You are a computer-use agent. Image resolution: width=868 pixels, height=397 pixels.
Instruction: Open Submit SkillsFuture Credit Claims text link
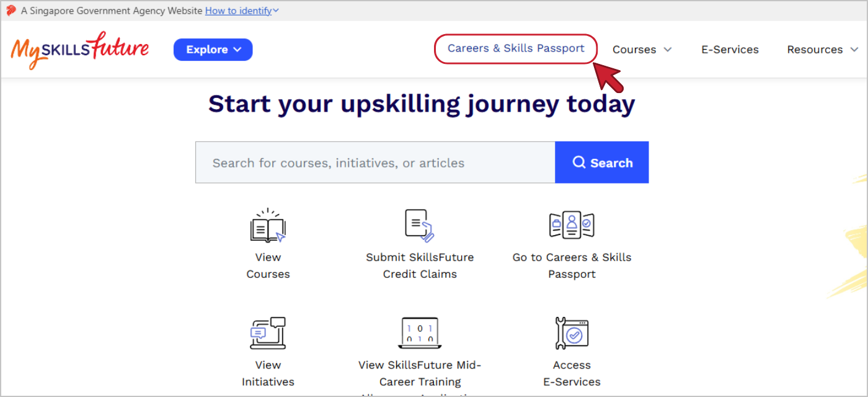[x=420, y=265]
